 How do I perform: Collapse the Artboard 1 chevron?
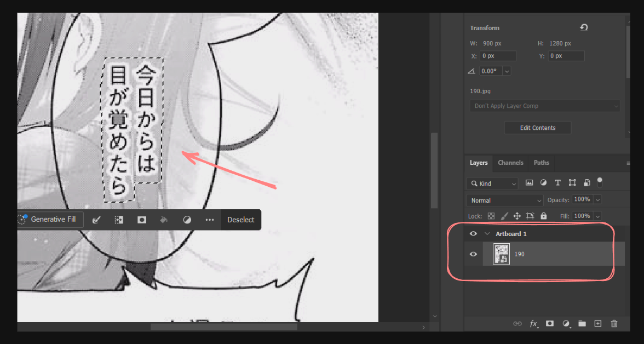point(487,233)
